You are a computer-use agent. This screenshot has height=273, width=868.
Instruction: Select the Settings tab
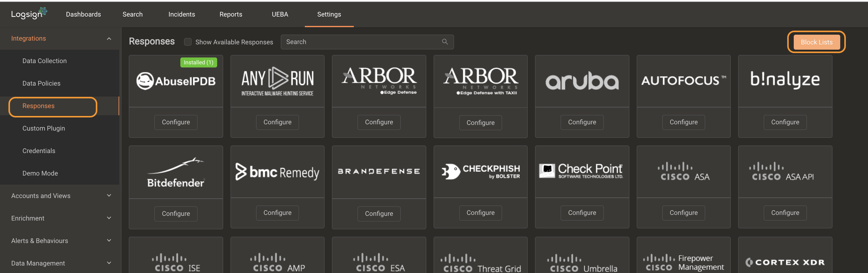click(x=329, y=14)
